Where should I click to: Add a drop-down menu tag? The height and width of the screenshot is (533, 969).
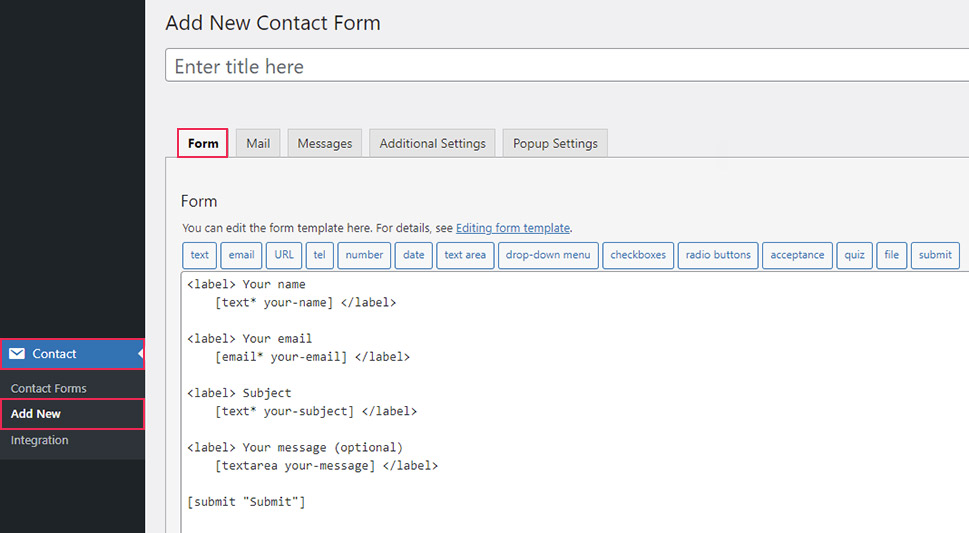548,255
